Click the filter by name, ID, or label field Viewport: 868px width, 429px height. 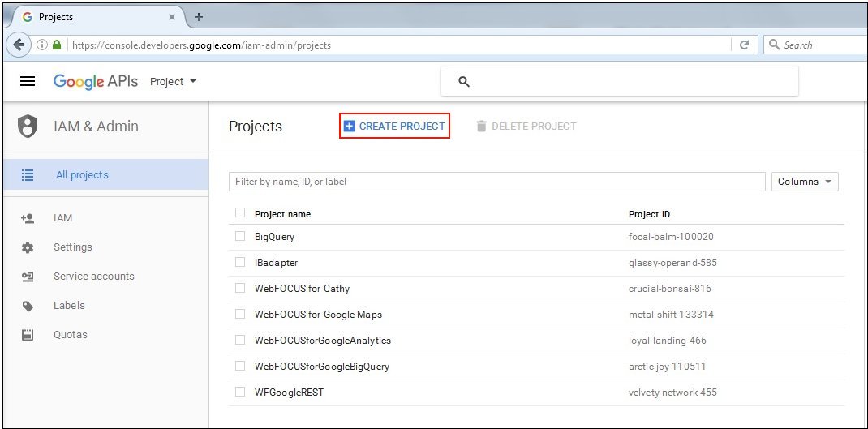(x=497, y=182)
